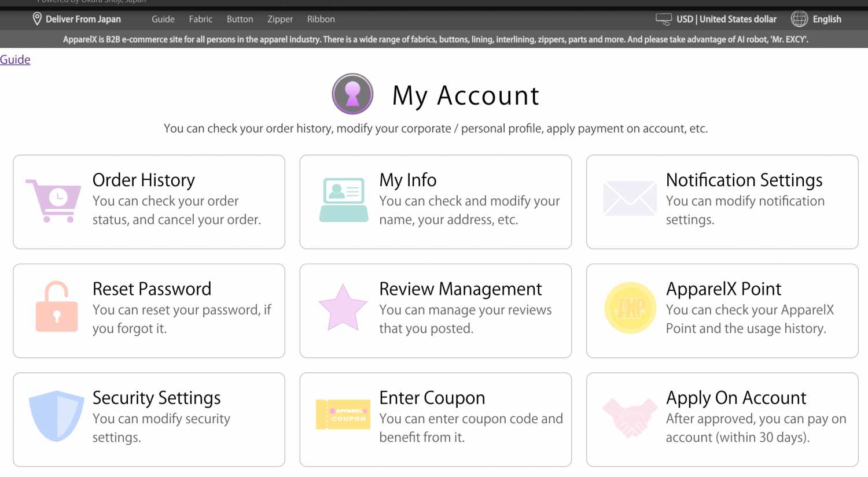
Task: Click the blue shield Security Settings icon
Action: point(56,416)
